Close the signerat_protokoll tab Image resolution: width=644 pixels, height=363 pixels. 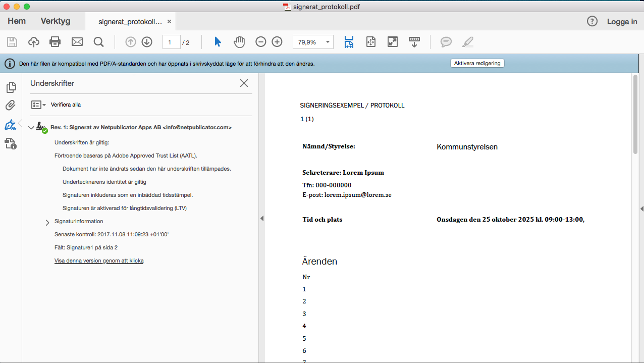(169, 22)
